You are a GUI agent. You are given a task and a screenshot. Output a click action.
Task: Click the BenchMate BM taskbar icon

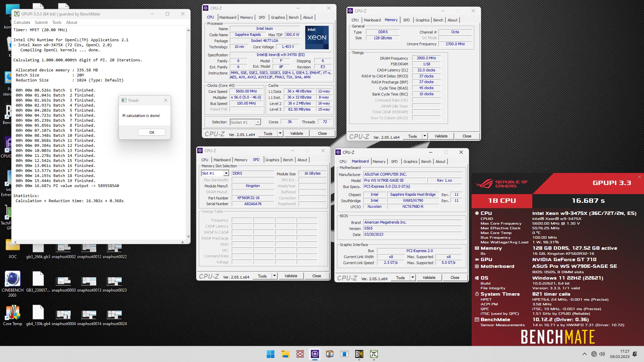359,354
